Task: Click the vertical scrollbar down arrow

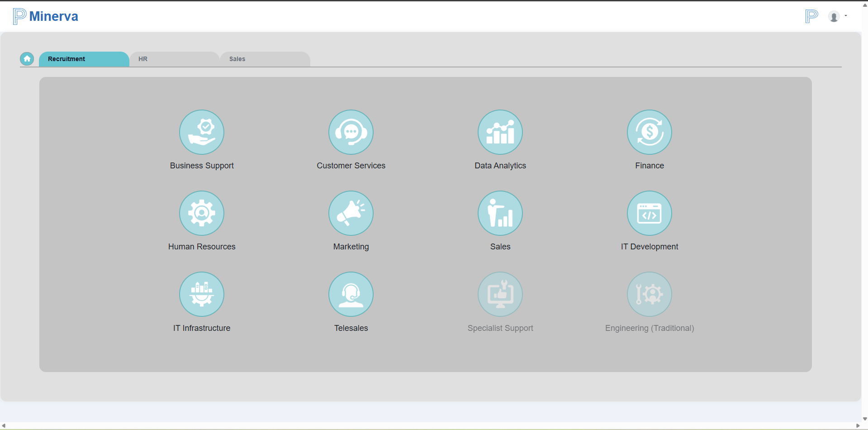Action: (865, 419)
